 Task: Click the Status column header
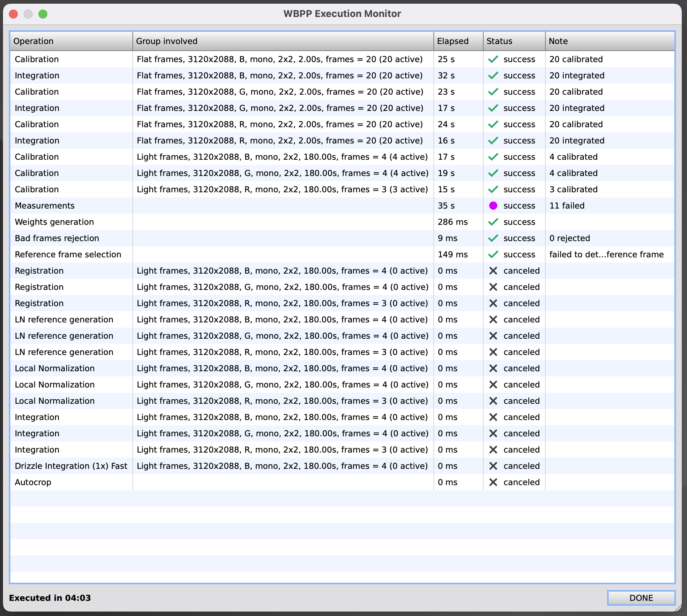point(514,41)
